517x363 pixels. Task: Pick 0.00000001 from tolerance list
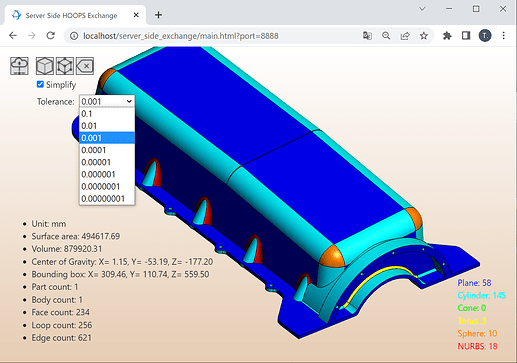[107, 199]
